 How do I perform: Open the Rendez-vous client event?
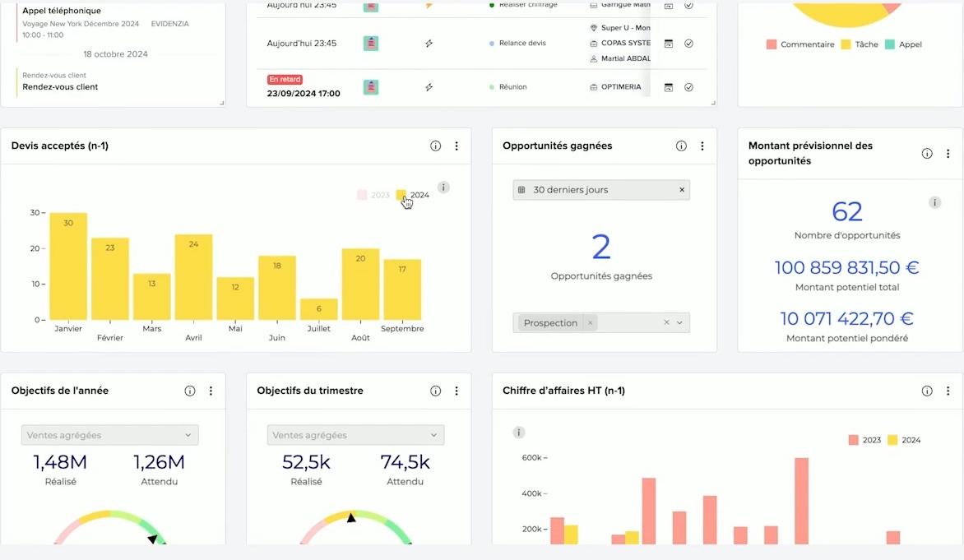pyautogui.click(x=60, y=86)
